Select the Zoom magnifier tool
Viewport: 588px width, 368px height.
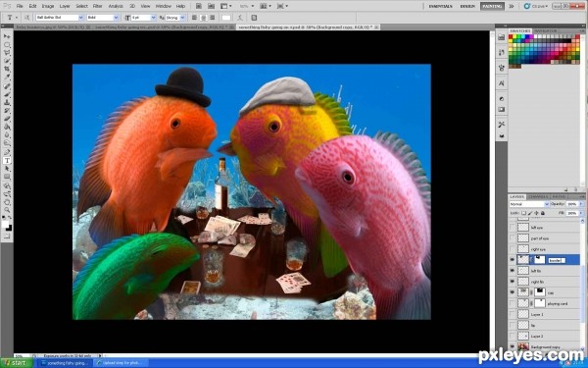coord(7,210)
